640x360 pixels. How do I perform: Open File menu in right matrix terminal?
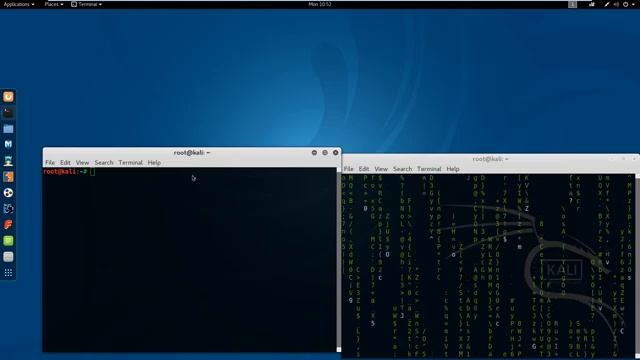tap(349, 169)
